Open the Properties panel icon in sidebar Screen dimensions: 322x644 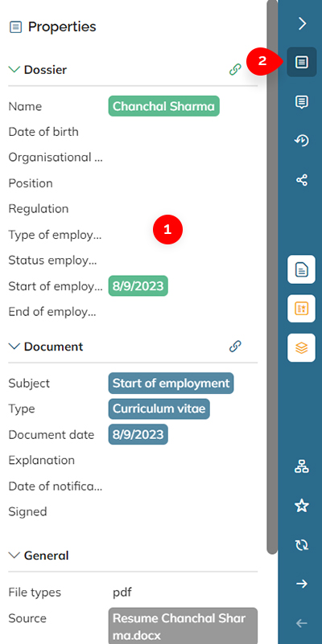pos(301,63)
